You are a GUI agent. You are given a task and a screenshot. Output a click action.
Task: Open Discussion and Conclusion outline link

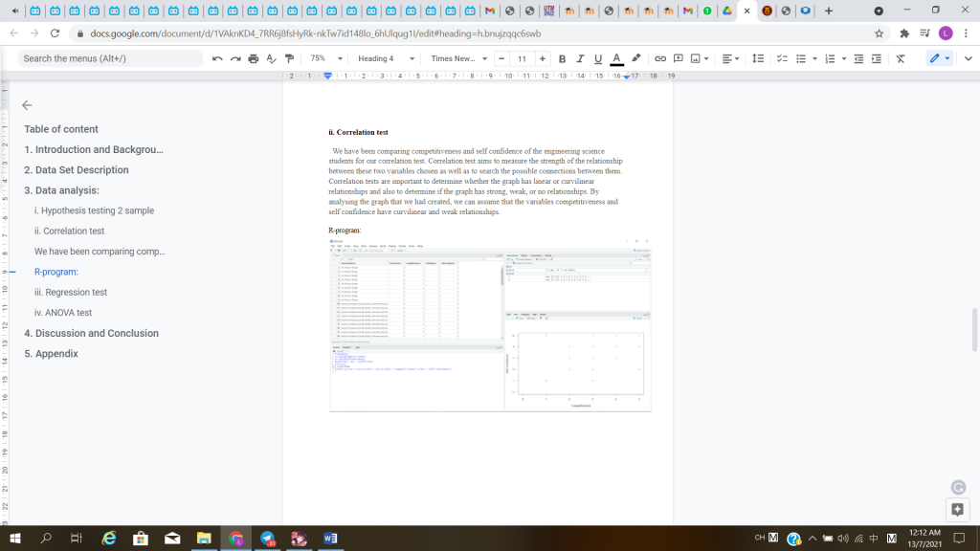pos(92,333)
